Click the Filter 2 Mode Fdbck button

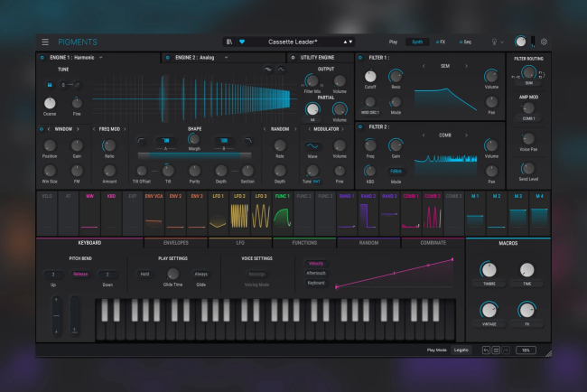point(396,171)
